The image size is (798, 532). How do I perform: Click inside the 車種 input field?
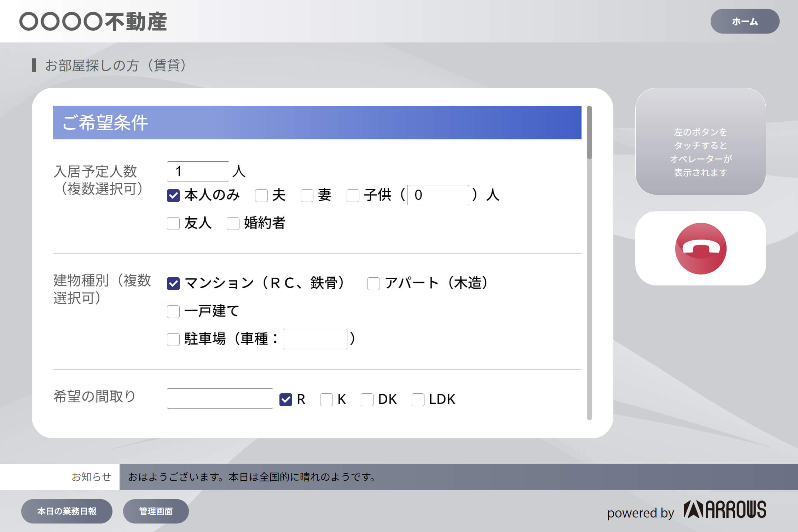[x=315, y=339]
